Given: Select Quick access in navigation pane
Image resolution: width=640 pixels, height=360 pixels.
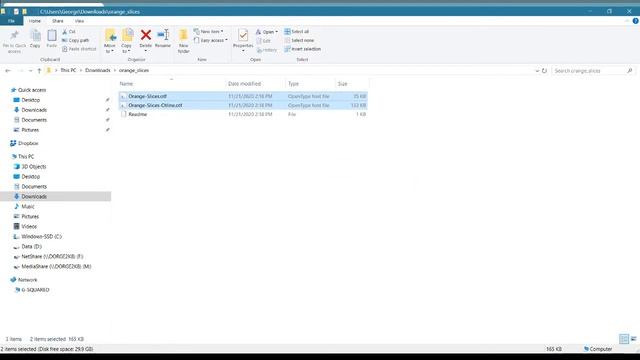Looking at the screenshot, I should 32,90.
